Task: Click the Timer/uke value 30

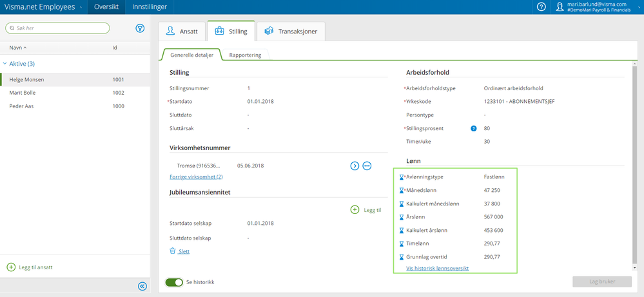Action: (x=487, y=142)
